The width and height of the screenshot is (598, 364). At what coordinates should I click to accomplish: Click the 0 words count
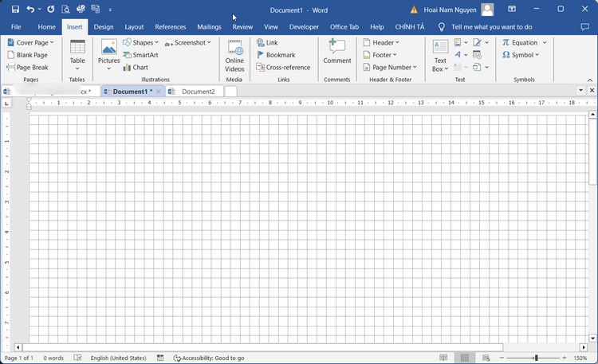[x=53, y=358]
